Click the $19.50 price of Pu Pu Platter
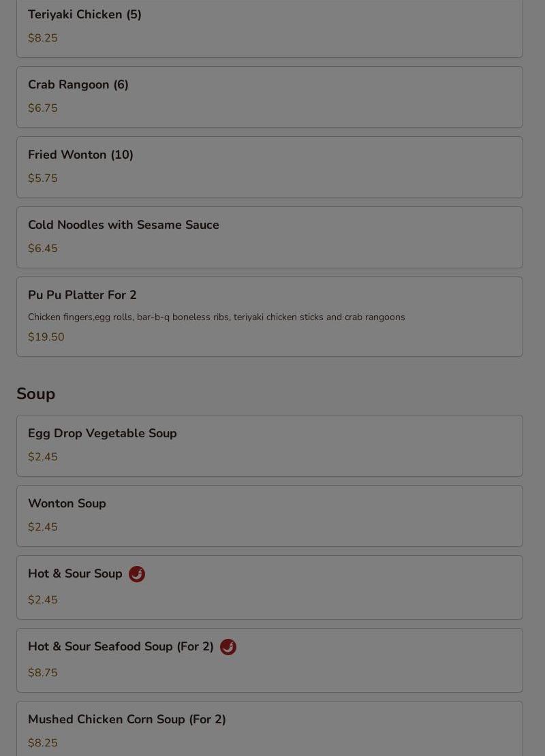Screen dimensions: 545x756 (x=46, y=337)
